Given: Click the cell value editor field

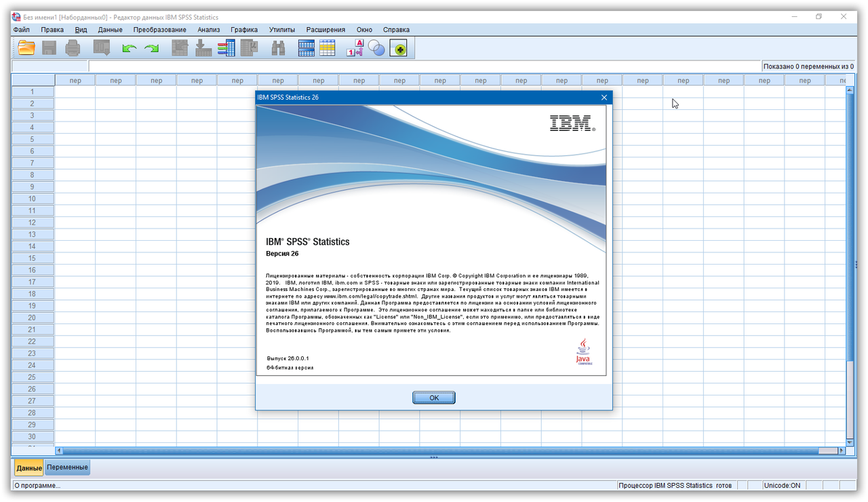Looking at the screenshot, I should (425, 66).
